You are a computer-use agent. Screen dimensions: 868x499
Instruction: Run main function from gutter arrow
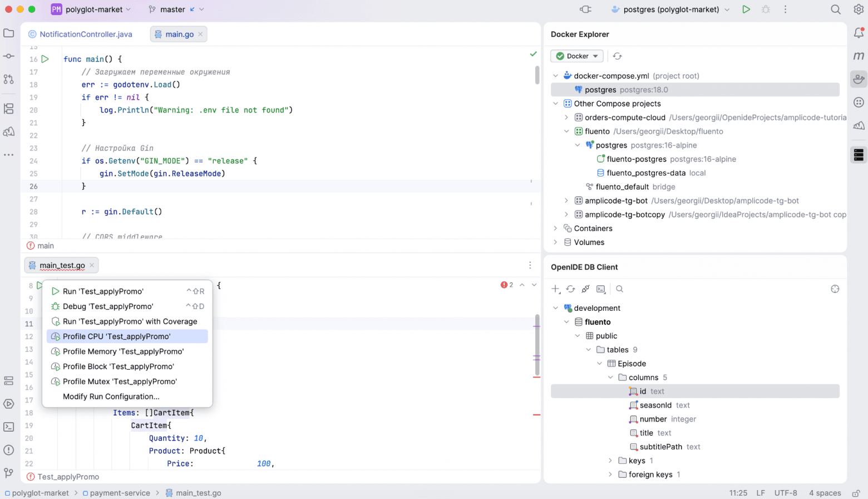[46, 59]
